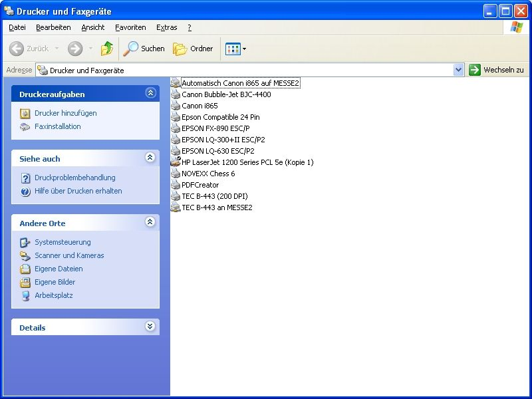
Task: Select EPSON FX-890 ESC/P printer icon
Action: 176,128
